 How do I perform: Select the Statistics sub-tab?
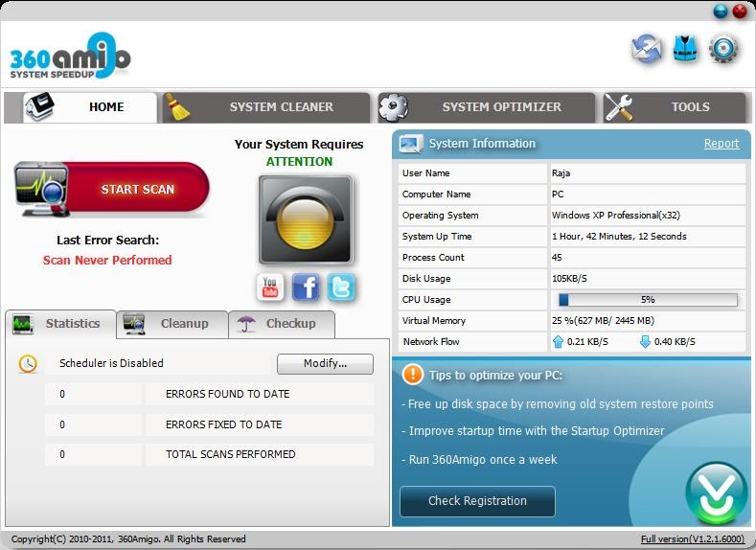60,324
